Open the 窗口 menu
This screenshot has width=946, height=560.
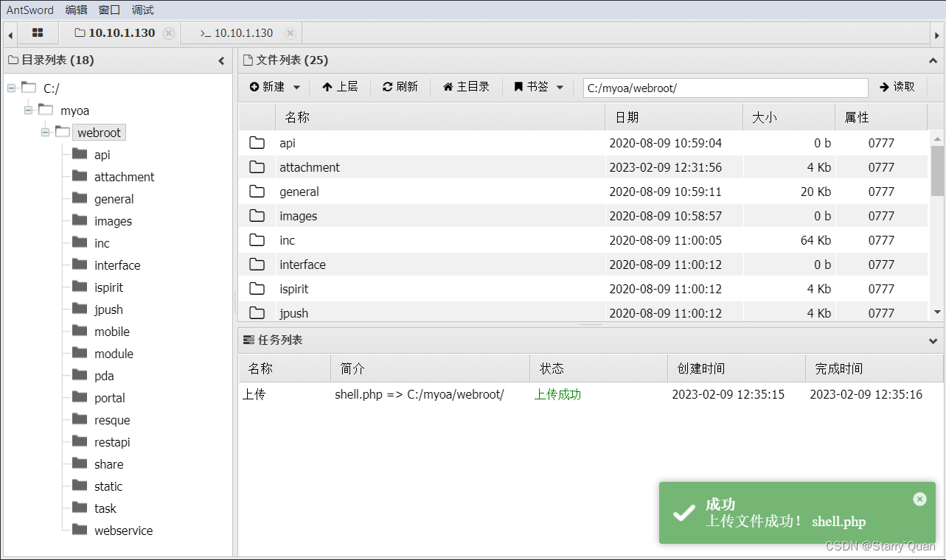coord(109,10)
